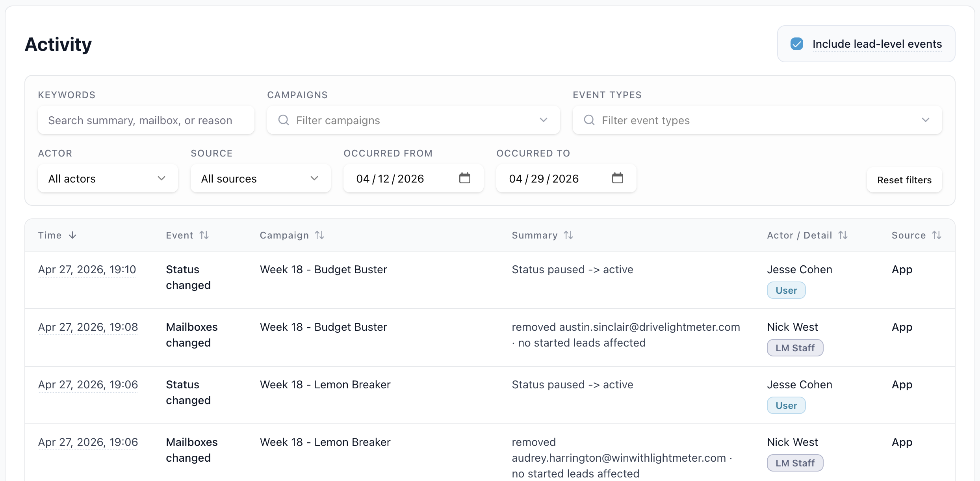Image resolution: width=980 pixels, height=481 pixels.
Task: Click the campaigns search magnifier icon
Action: pyautogui.click(x=284, y=120)
